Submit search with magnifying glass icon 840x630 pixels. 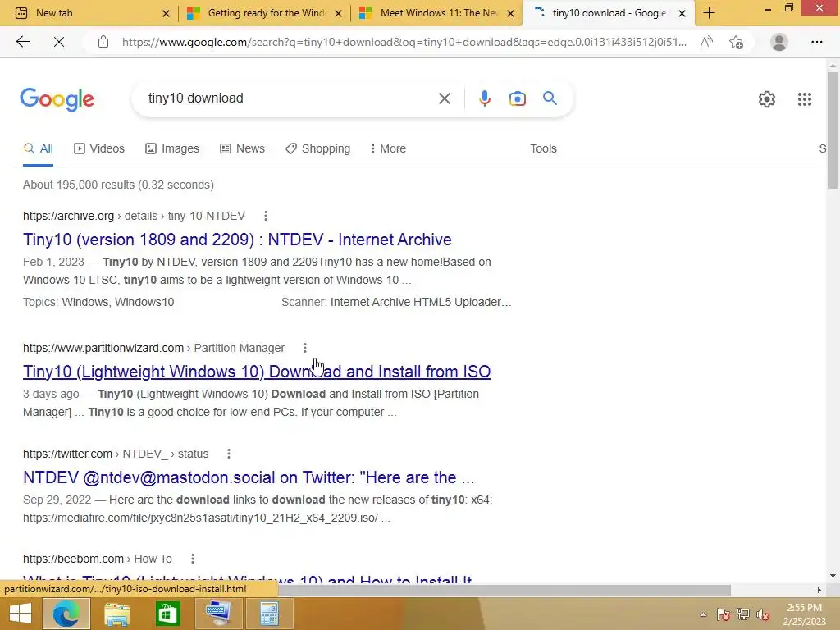(x=550, y=98)
